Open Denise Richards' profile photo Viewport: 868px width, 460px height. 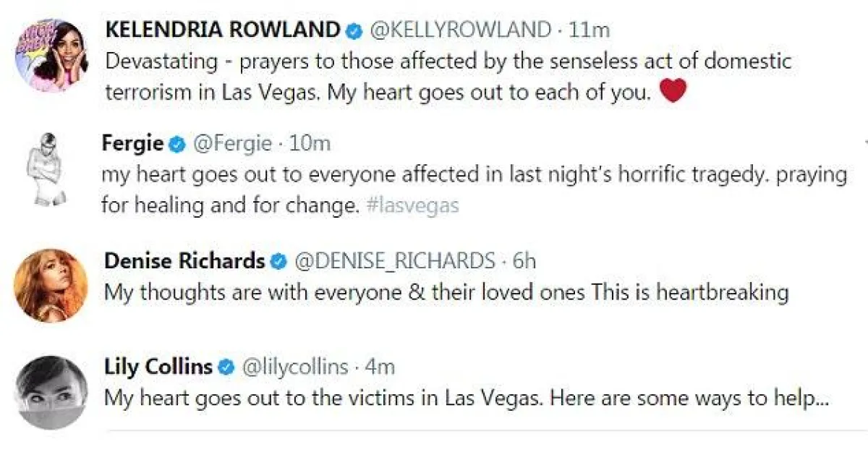click(x=51, y=285)
